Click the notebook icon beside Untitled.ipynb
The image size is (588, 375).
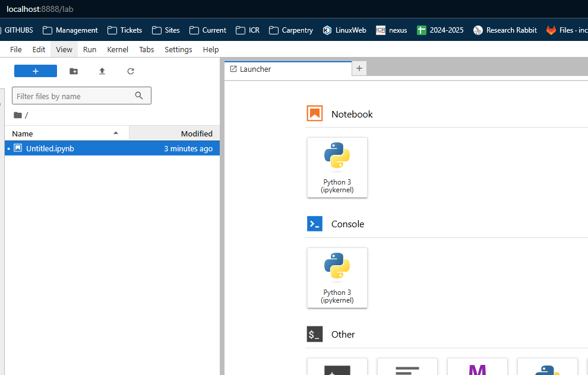pos(18,148)
